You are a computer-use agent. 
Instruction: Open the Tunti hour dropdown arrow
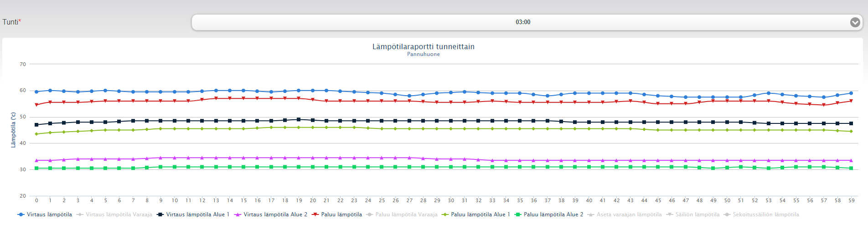[855, 22]
